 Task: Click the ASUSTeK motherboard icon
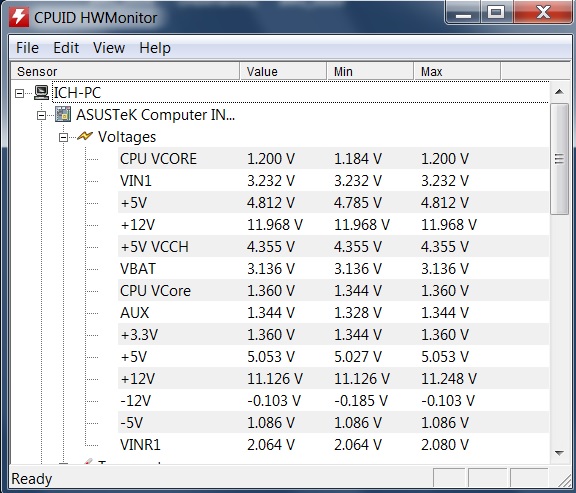(63, 115)
